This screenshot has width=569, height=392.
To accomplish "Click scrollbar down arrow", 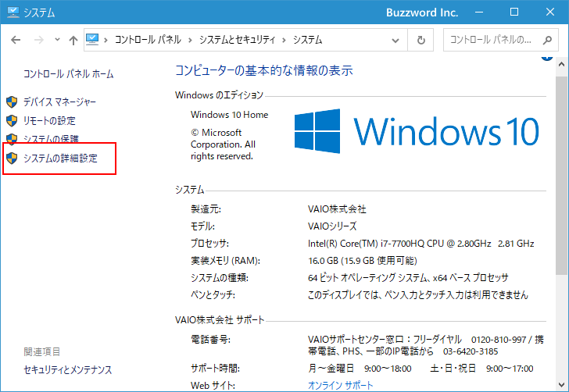I will click(561, 385).
